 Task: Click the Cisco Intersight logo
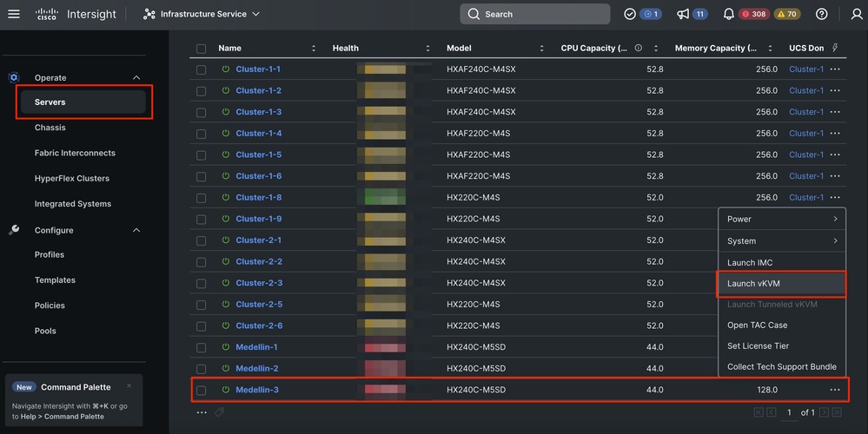(x=76, y=14)
